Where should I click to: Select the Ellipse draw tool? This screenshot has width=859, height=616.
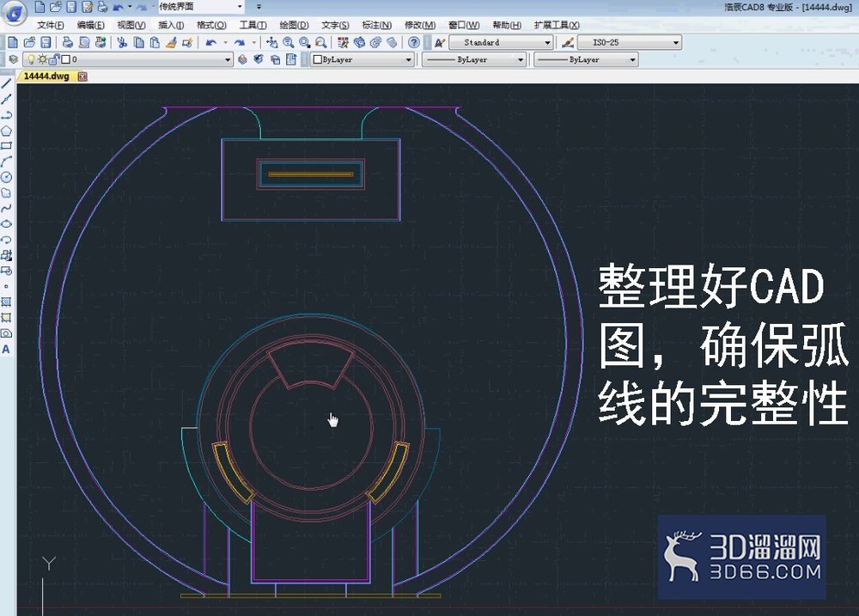(x=6, y=223)
